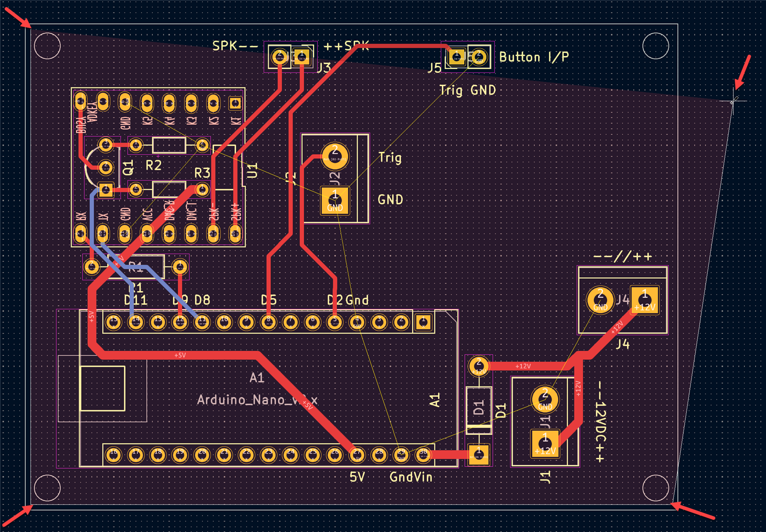Select the left pad of resistor R1

coord(92,267)
